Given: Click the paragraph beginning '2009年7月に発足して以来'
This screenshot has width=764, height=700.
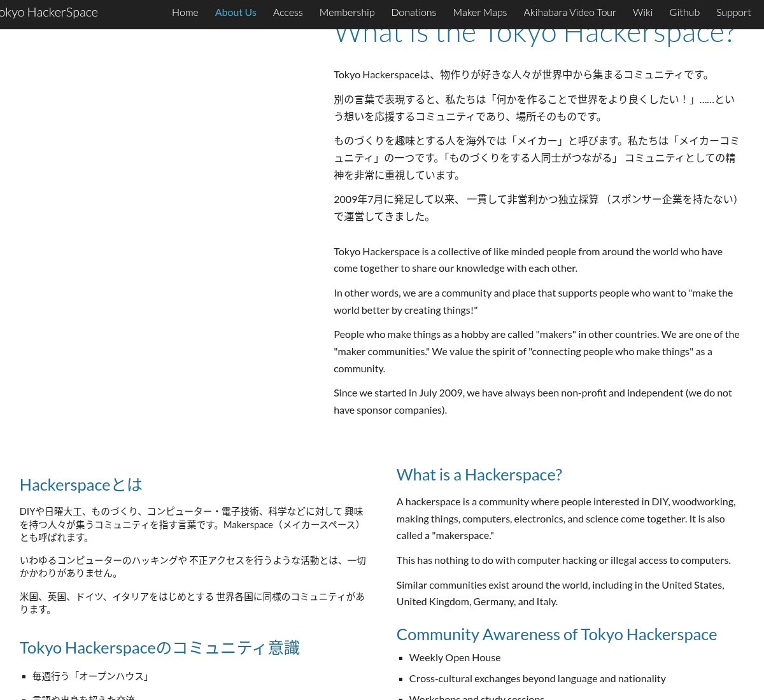Looking at the screenshot, I should click(x=538, y=207).
